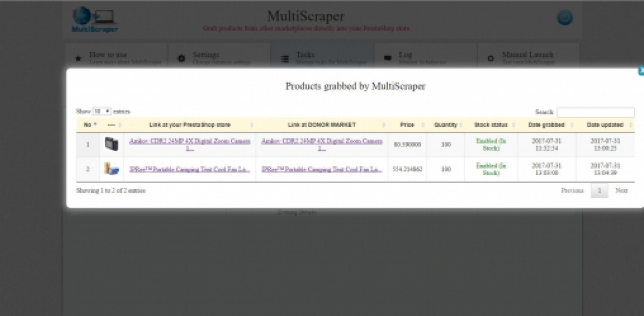Open the Amkov CDR2 camera Prestashop link
This screenshot has height=316, width=644.
189,141
